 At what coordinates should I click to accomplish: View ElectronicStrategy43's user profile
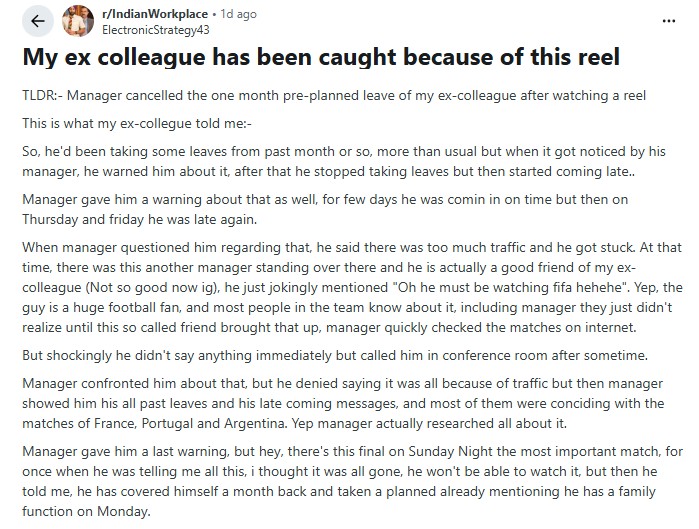click(156, 30)
